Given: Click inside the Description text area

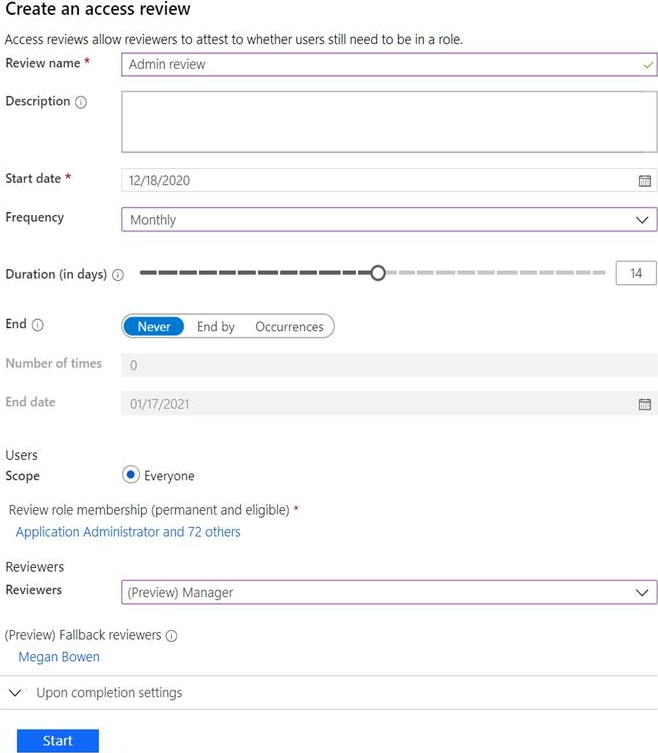Looking at the screenshot, I should coord(388,121).
